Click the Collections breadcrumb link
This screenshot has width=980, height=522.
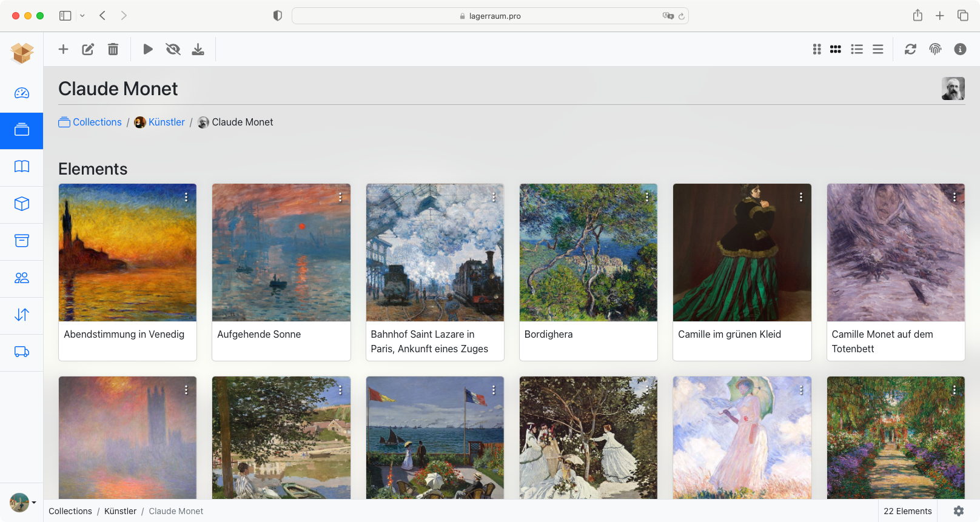[x=90, y=122]
